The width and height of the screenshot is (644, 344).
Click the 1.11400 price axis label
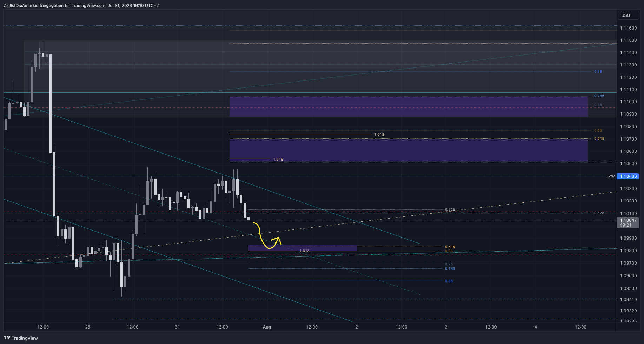pos(628,52)
